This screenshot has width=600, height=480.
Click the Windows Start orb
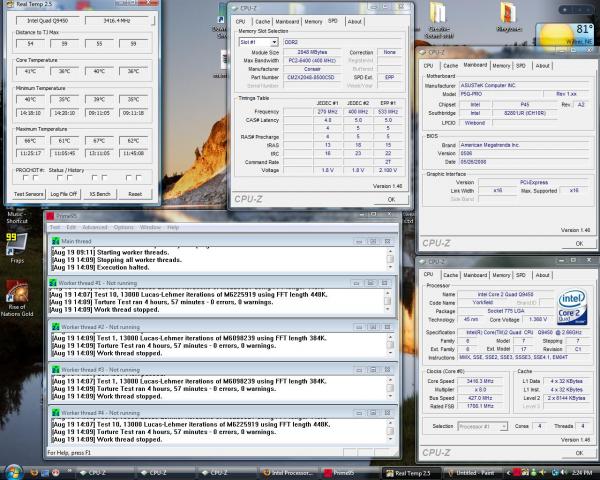(x=13, y=473)
